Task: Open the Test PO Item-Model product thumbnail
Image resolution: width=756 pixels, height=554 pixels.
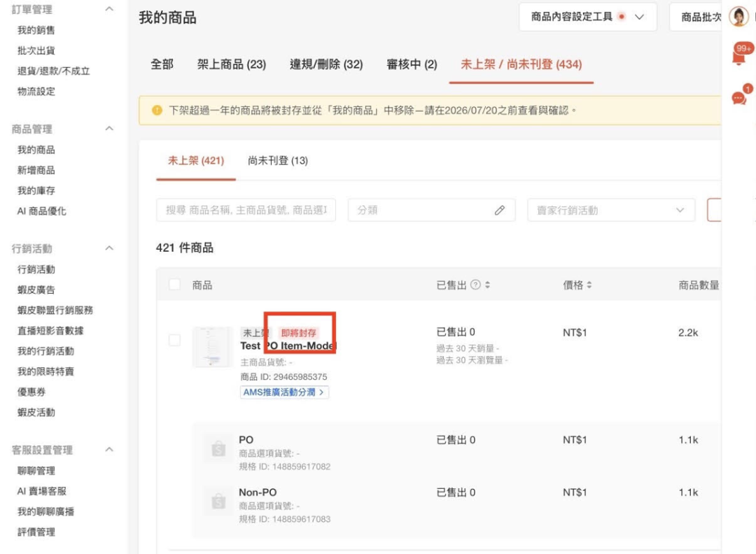Action: coord(212,347)
